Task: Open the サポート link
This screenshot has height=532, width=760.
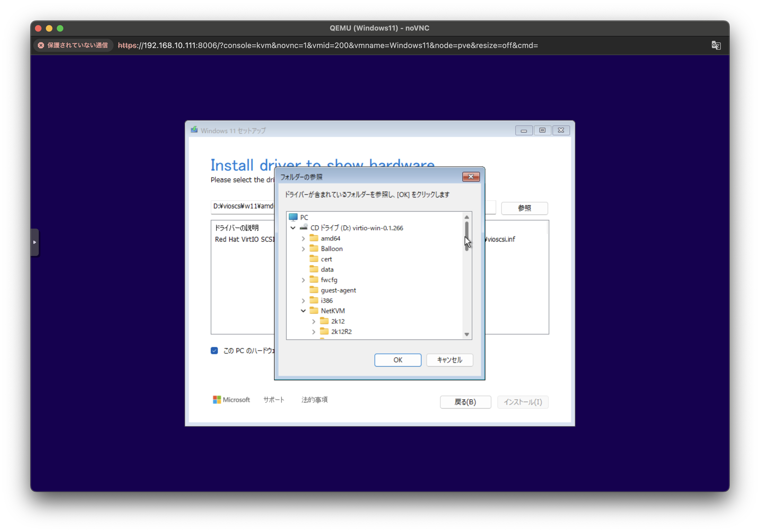Action: tap(274, 400)
